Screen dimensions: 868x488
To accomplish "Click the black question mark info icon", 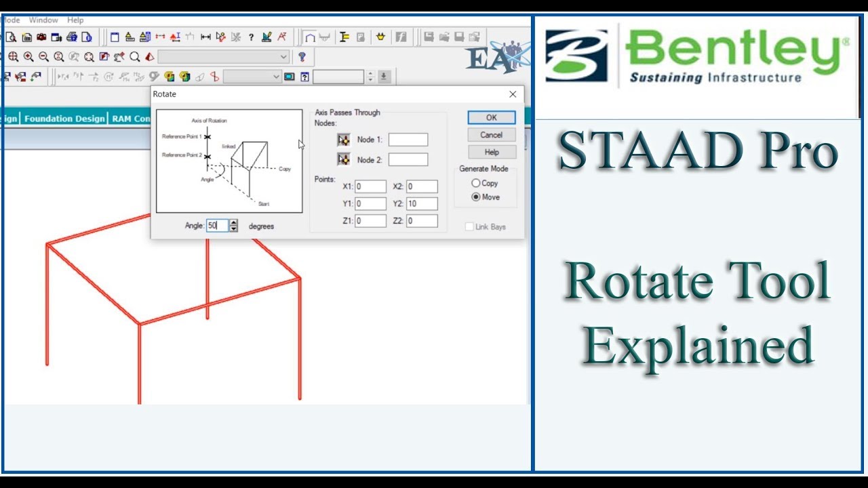I will [251, 37].
